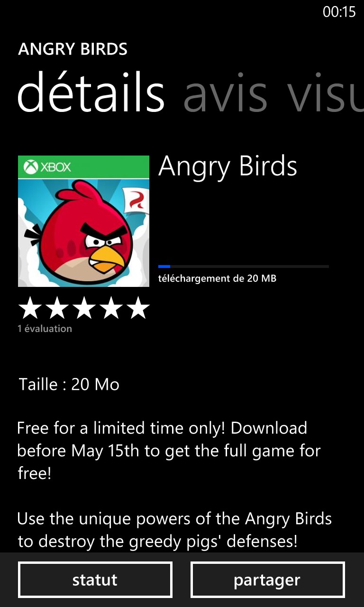The image size is (364, 607).
Task: Open the "avis" reviews tab
Action: coord(226,93)
